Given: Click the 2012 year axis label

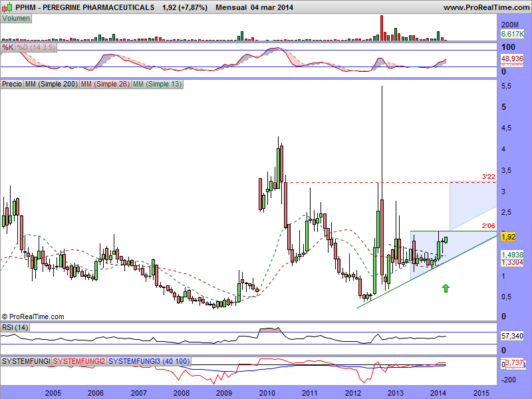Looking at the screenshot, I should point(353,393).
